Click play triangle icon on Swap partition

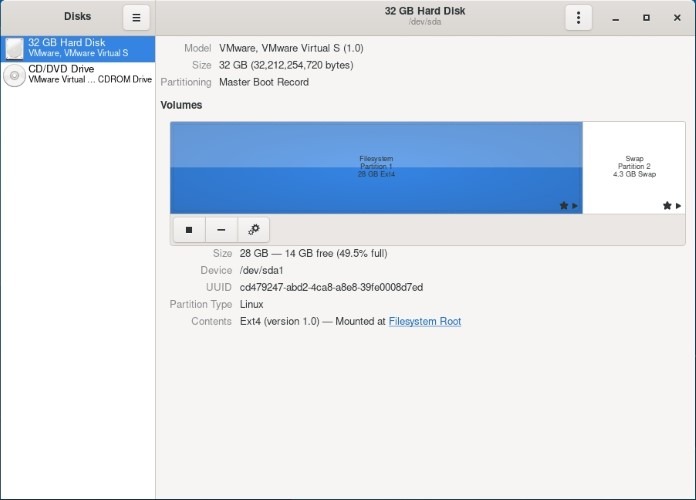click(679, 205)
